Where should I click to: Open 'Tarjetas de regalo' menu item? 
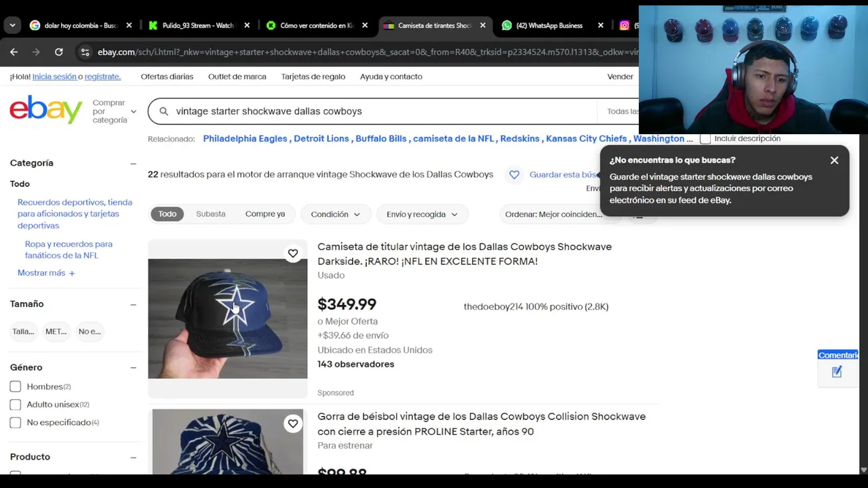(313, 77)
